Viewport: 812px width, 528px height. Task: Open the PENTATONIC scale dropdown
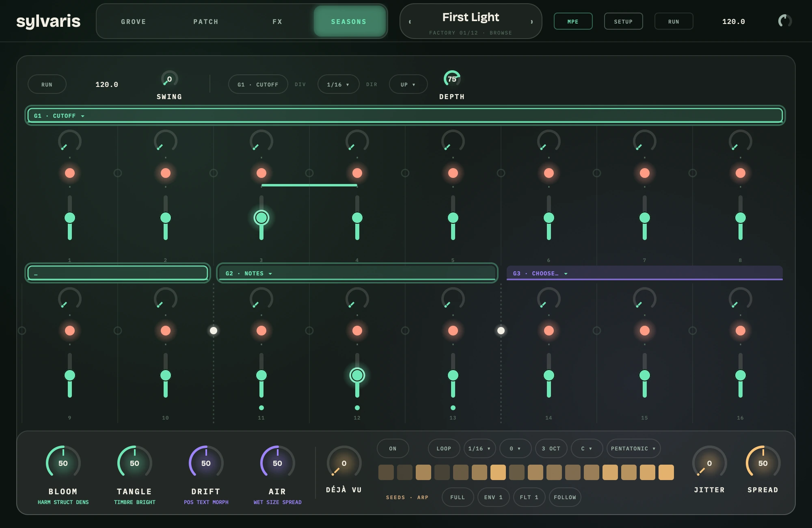[x=633, y=448]
